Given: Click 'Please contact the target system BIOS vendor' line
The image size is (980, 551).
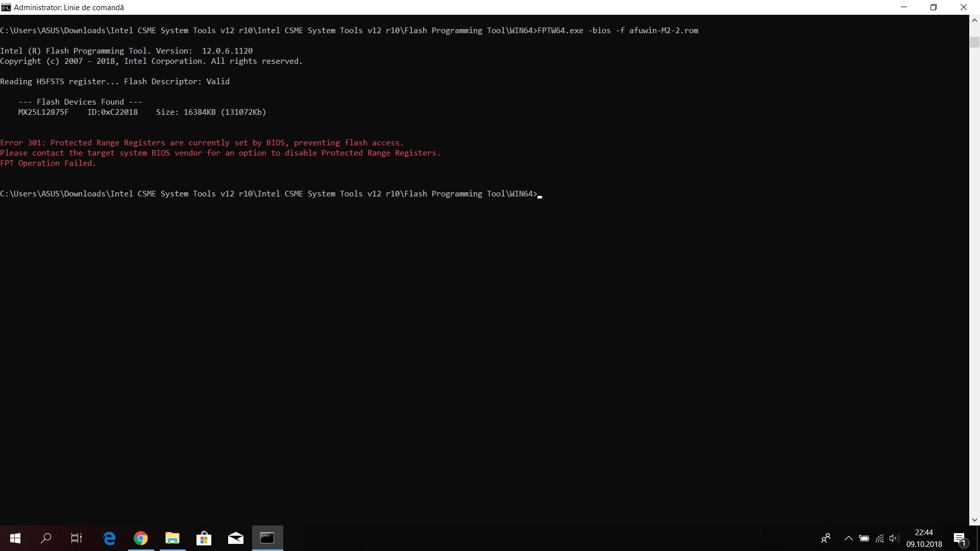Looking at the screenshot, I should [x=220, y=153].
